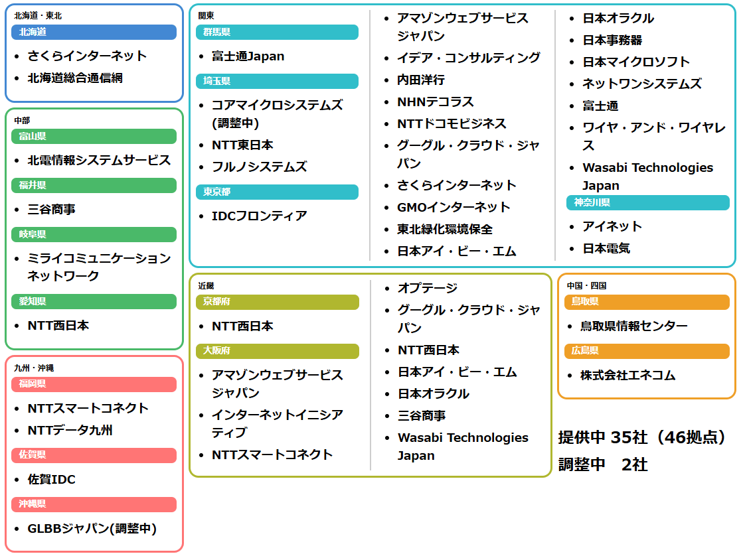
Task: Click the 佐賀県 header bar
Action: click(x=94, y=455)
